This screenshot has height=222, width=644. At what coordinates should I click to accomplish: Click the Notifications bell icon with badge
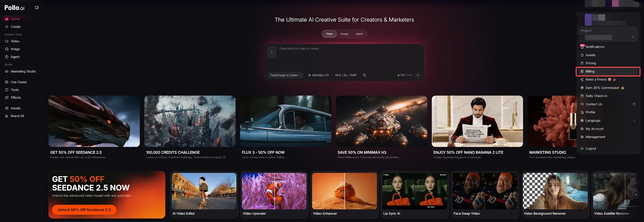pos(582,46)
